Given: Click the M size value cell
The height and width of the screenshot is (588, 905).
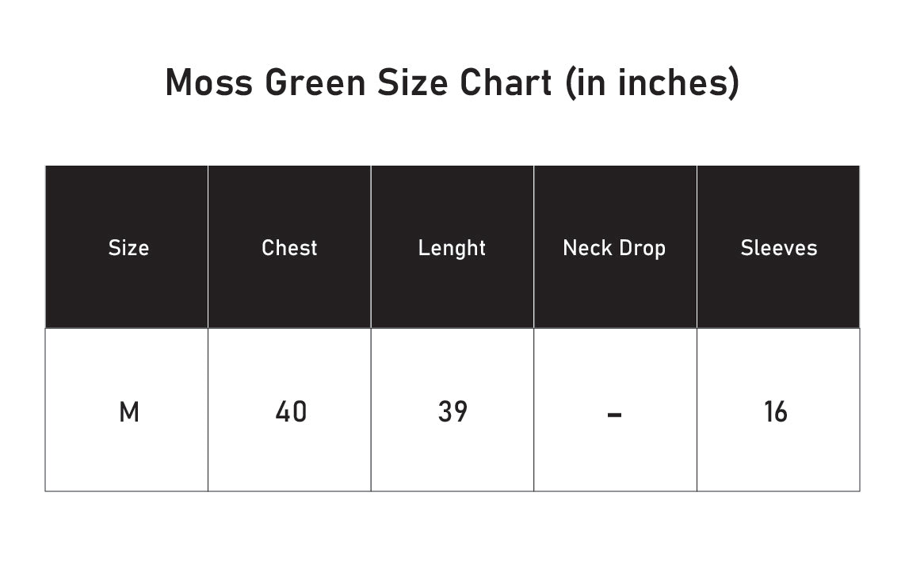Looking at the screenshot, I should point(128,412).
